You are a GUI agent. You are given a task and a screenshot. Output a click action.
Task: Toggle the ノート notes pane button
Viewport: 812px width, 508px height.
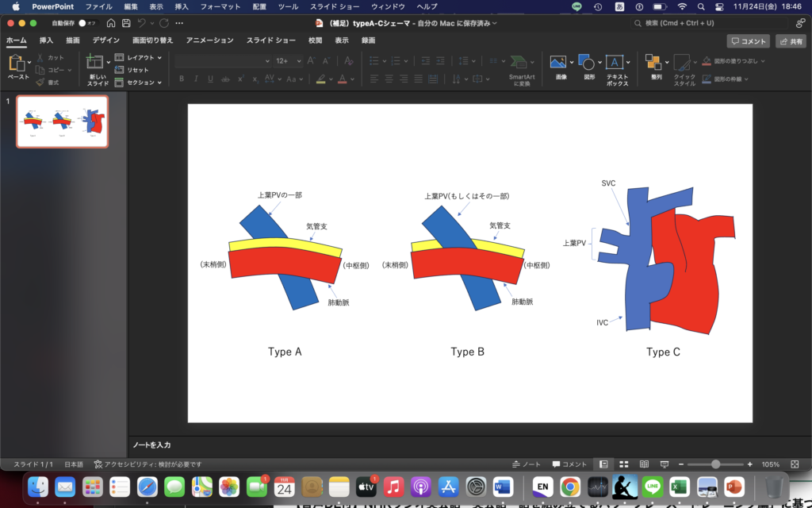[527, 464]
